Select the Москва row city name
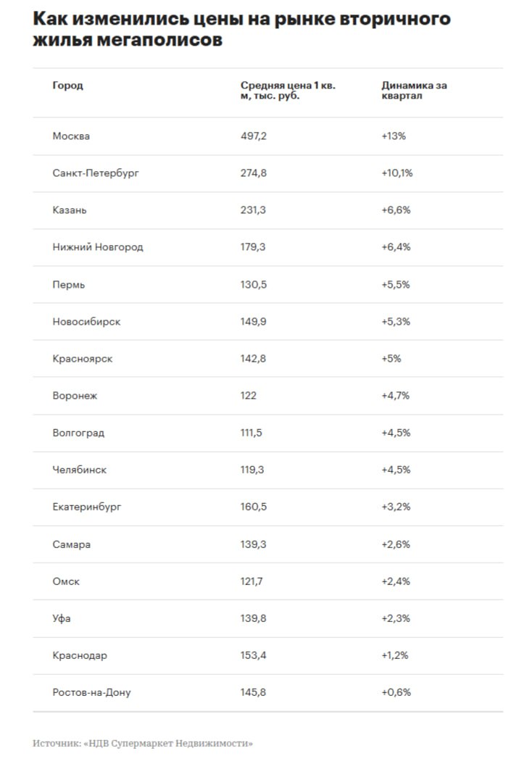Screen dimensions: 532x759 click(71, 136)
